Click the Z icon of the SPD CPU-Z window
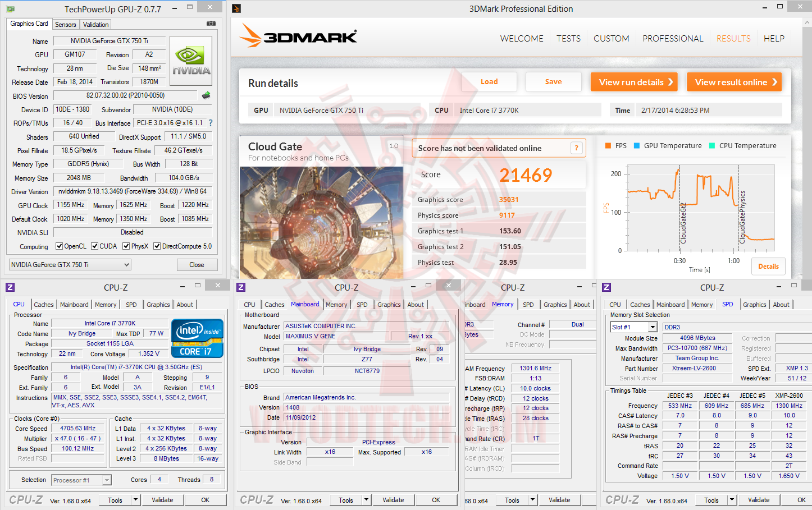This screenshot has width=812, height=510. point(606,287)
